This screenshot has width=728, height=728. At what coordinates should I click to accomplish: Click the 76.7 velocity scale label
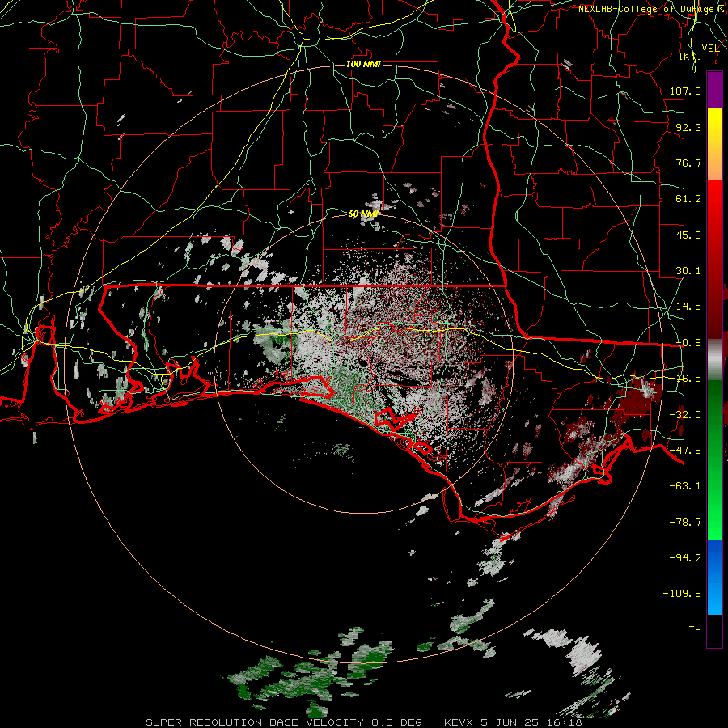tap(688, 163)
